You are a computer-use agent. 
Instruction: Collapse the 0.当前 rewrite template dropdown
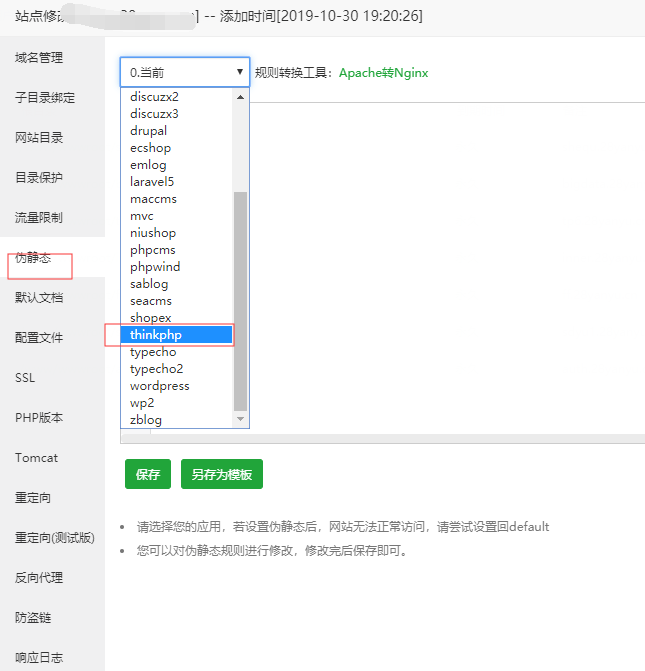[185, 72]
